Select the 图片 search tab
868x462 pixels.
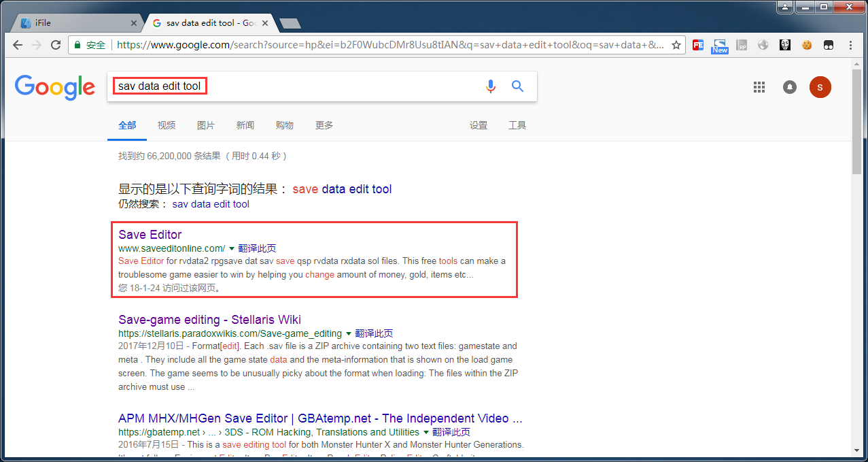(205, 125)
